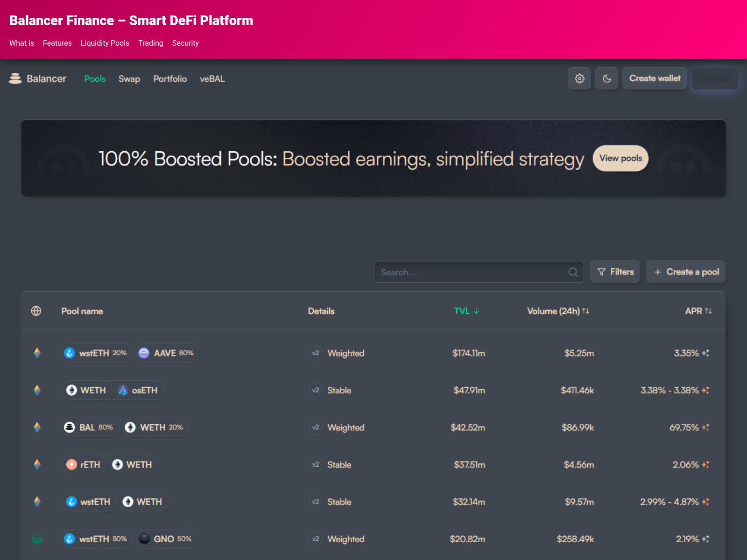Click the 3.38% - 3.38% APR value
The image size is (747, 560).
(669, 390)
